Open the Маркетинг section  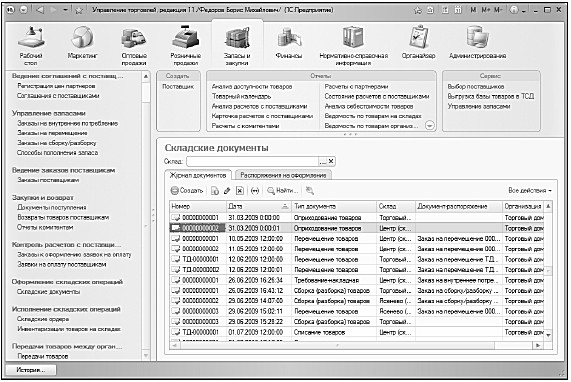pyautogui.click(x=83, y=43)
